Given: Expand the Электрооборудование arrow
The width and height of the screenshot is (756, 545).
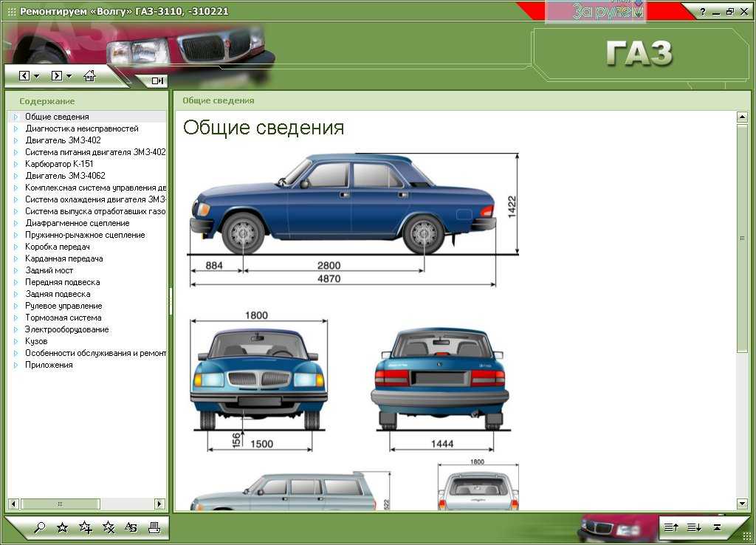Looking at the screenshot, I should coord(16,329).
